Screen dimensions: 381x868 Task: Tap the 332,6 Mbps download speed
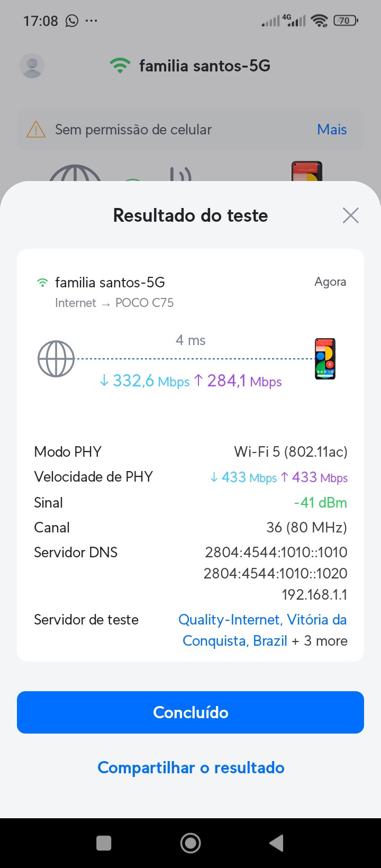144,381
